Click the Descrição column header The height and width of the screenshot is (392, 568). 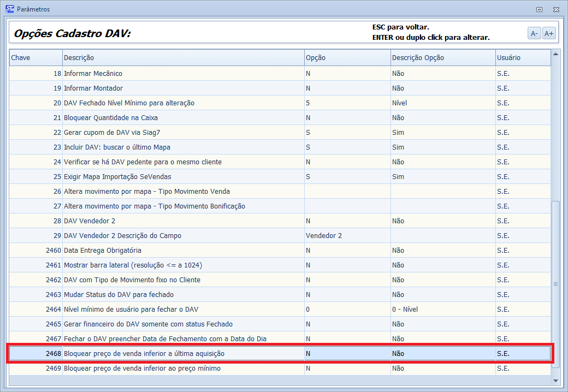[183, 58]
